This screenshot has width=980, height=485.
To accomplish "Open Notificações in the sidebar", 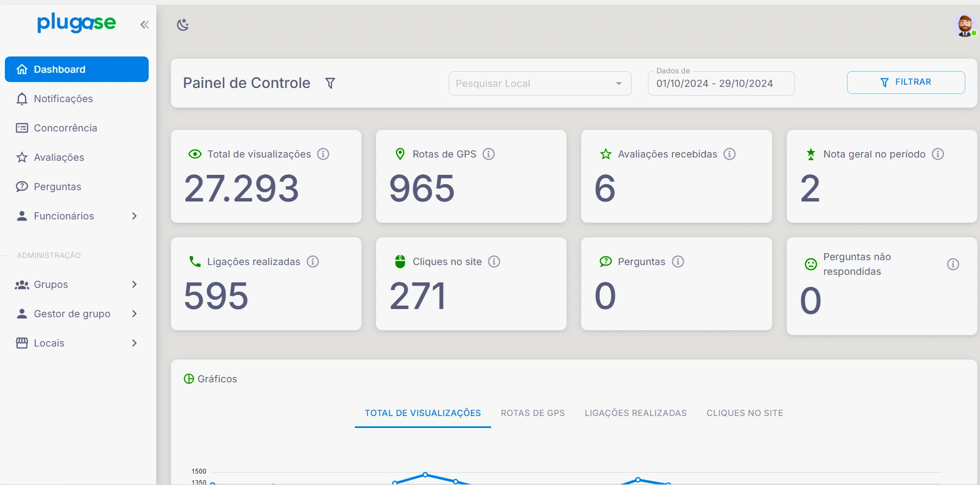I will [x=63, y=99].
